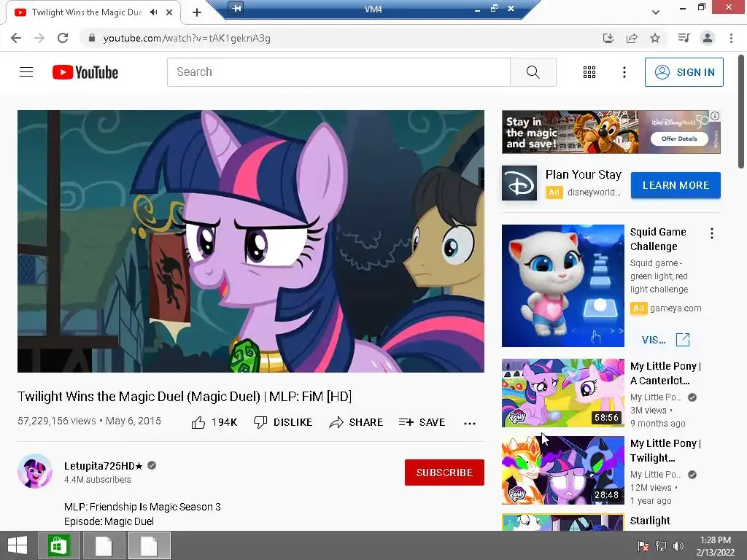Open the Starlight video title
The width and height of the screenshot is (747, 560).
point(650,521)
